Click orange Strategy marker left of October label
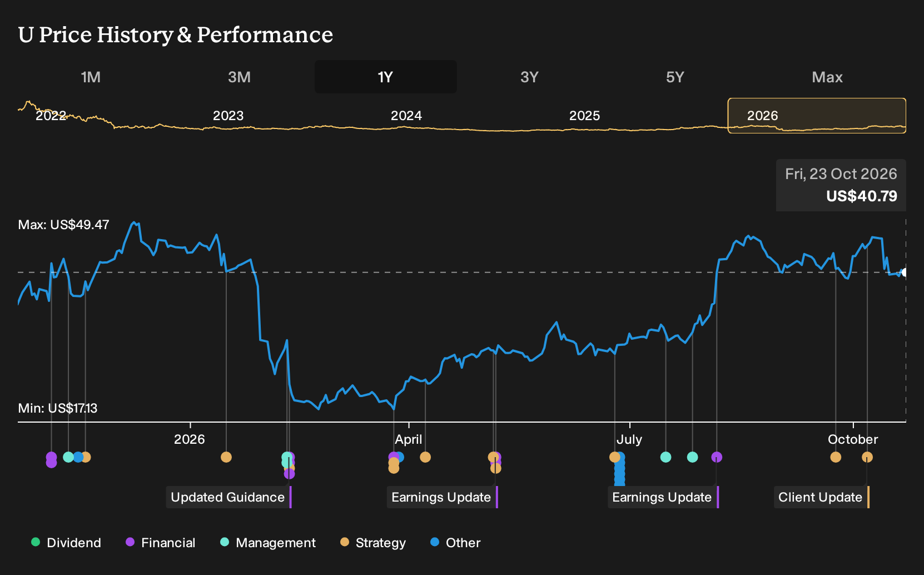924x575 pixels. tap(836, 457)
